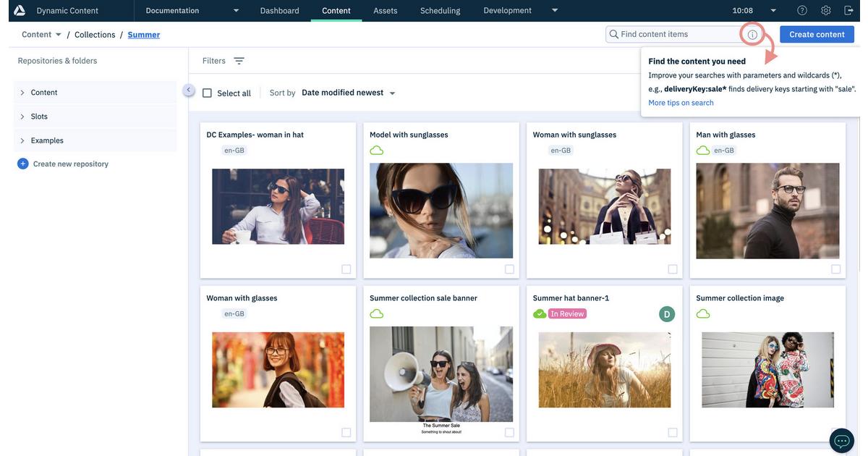Click the search magnifier icon
The width and height of the screenshot is (868, 456).
click(614, 34)
